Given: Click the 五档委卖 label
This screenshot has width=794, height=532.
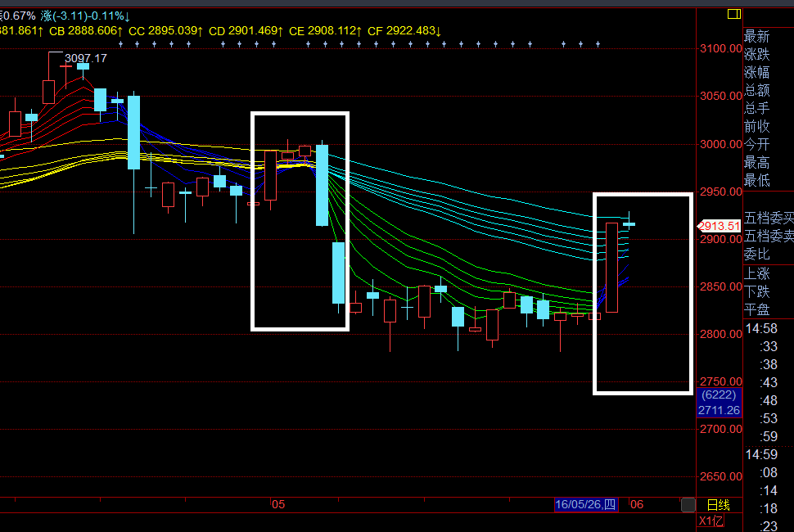Looking at the screenshot, I should coord(768,236).
